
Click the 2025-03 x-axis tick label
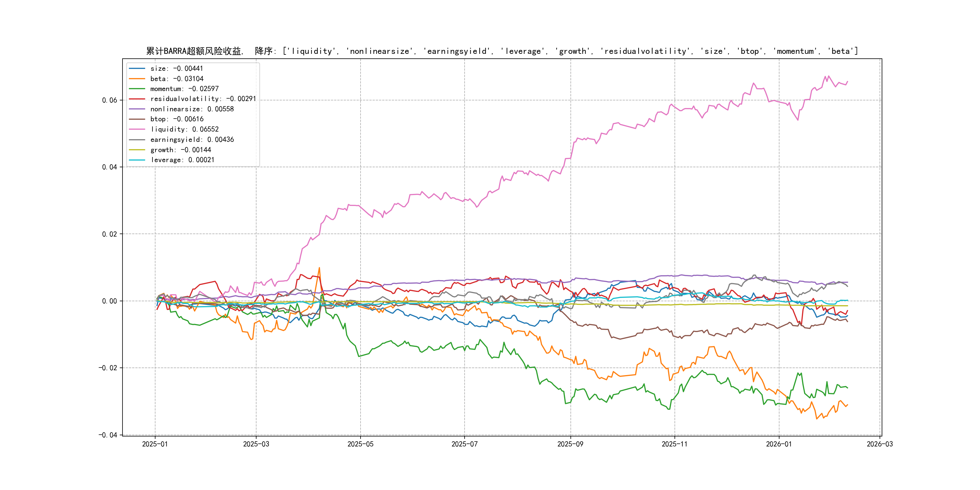click(256, 444)
